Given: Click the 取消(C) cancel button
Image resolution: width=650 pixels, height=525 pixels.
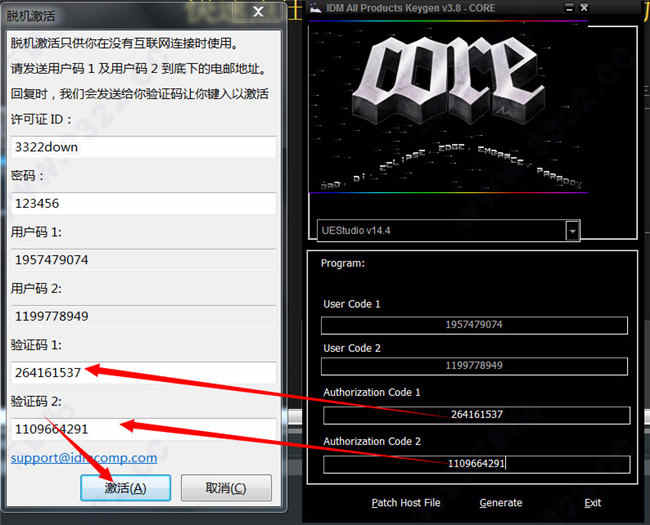Looking at the screenshot, I should click(x=226, y=488).
